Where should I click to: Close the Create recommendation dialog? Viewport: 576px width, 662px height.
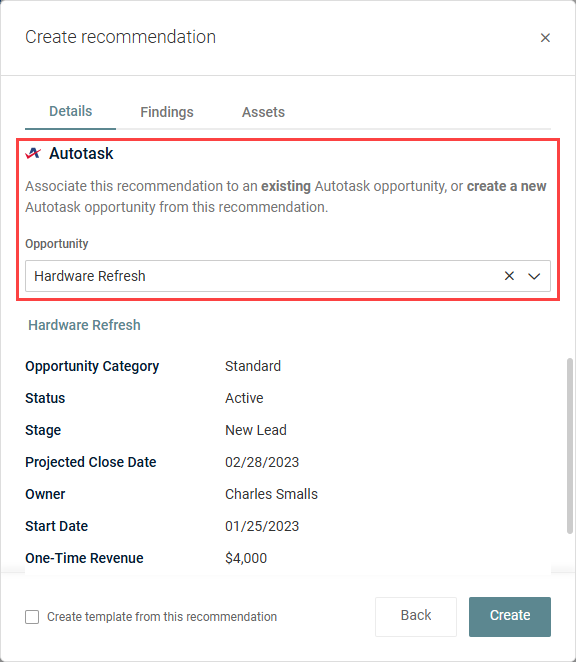(545, 38)
